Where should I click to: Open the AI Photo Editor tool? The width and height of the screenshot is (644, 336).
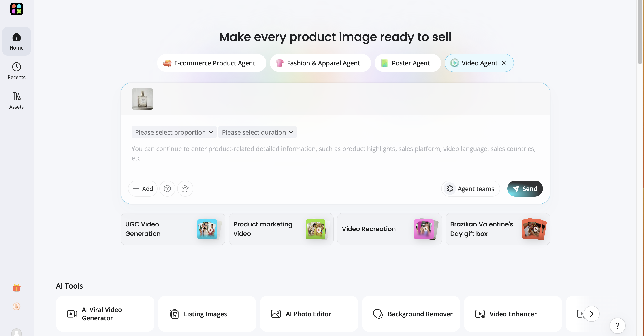coord(309,314)
